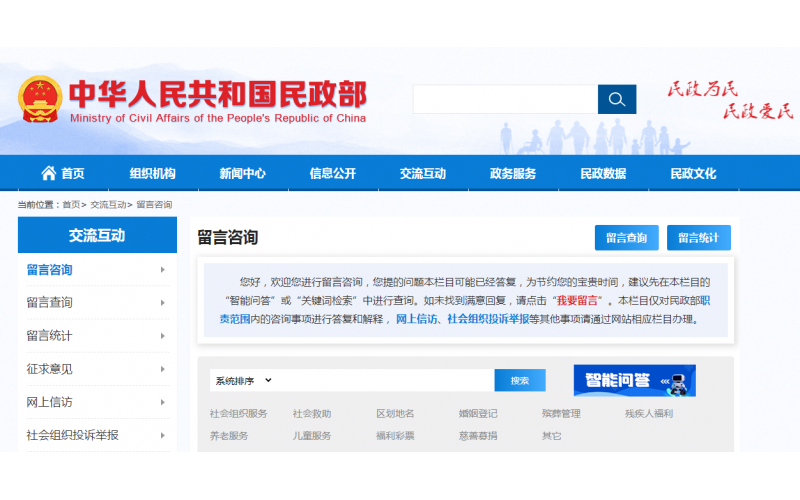Open the 网上信访 link in notice text
The height and width of the screenshot is (500, 800).
[417, 319]
